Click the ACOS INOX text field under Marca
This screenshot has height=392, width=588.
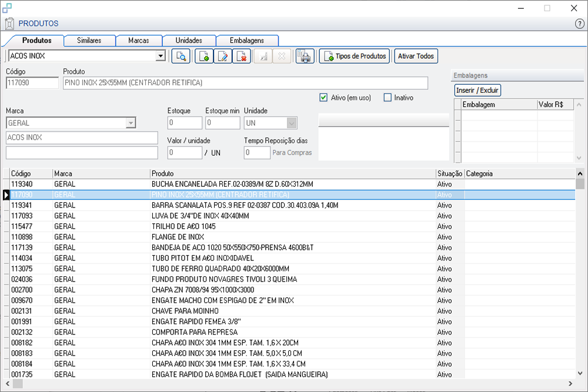tap(82, 138)
